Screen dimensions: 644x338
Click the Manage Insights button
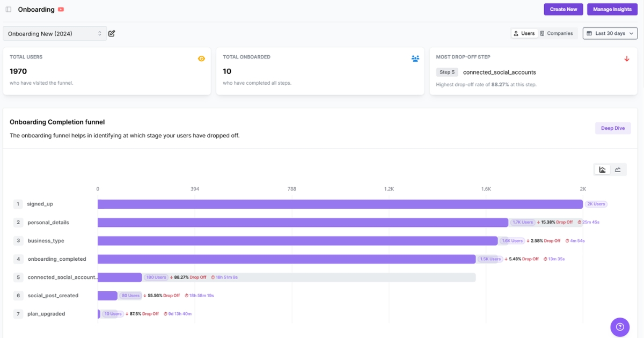pos(612,9)
